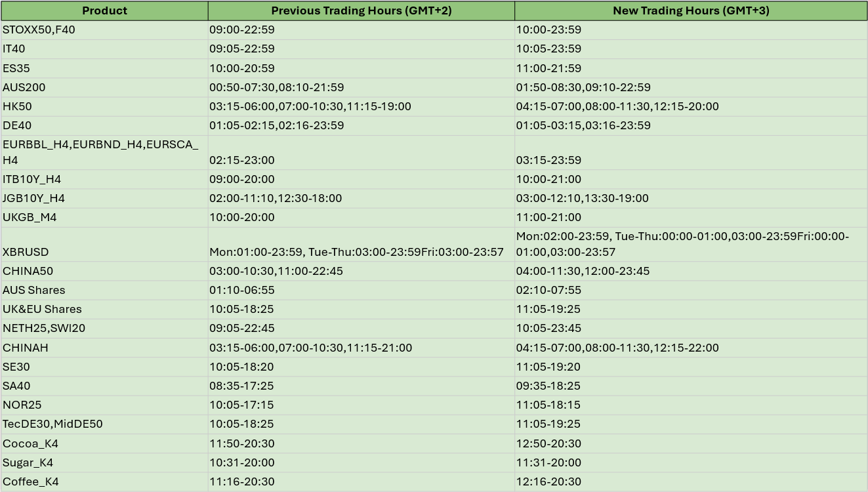Select the XBRUSD product cell
This screenshot has width=868, height=492.
(104, 245)
